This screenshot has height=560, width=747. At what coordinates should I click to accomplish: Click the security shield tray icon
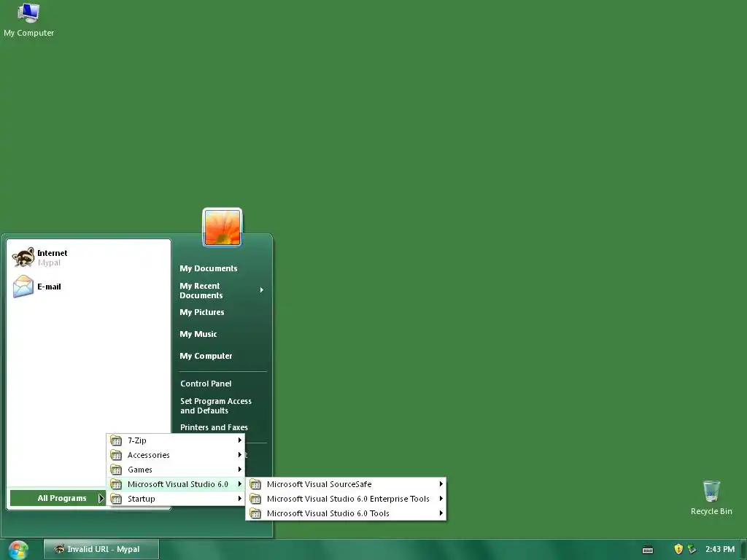(678, 550)
